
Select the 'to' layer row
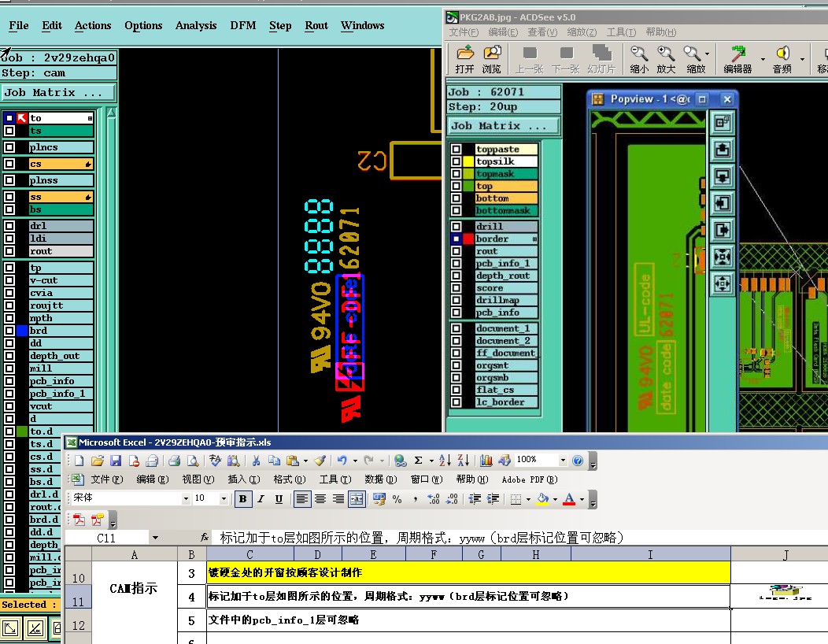click(x=61, y=118)
